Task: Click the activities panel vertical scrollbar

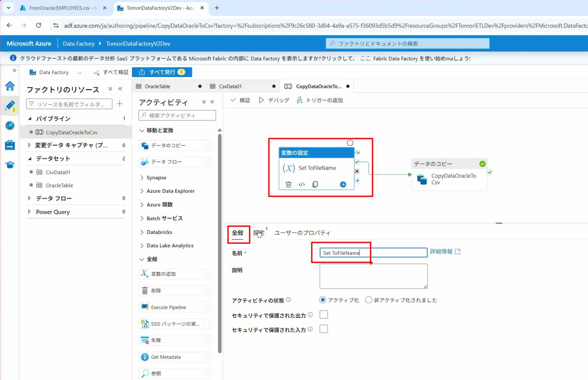Action: [220, 242]
